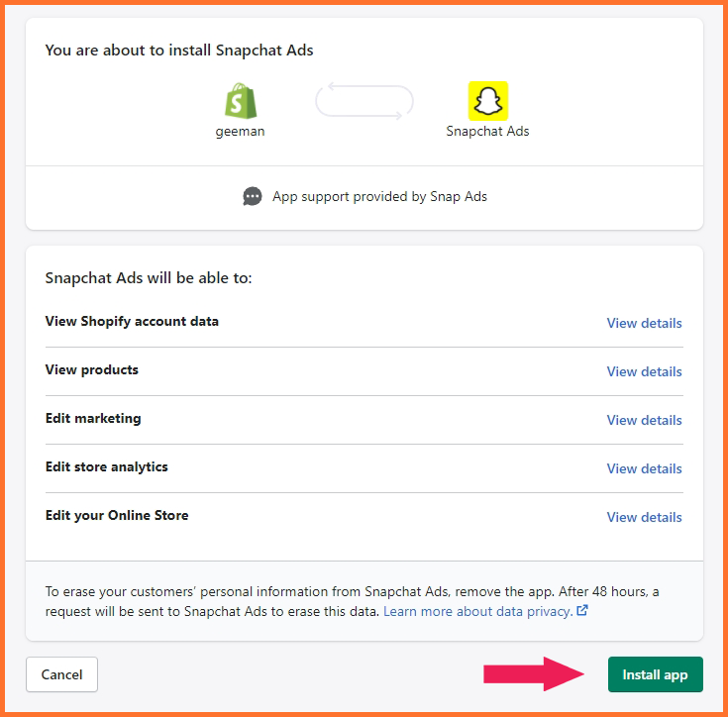Click the Snapchat ghost logo icon
Image resolution: width=728 pixels, height=717 pixels.
pyautogui.click(x=487, y=101)
